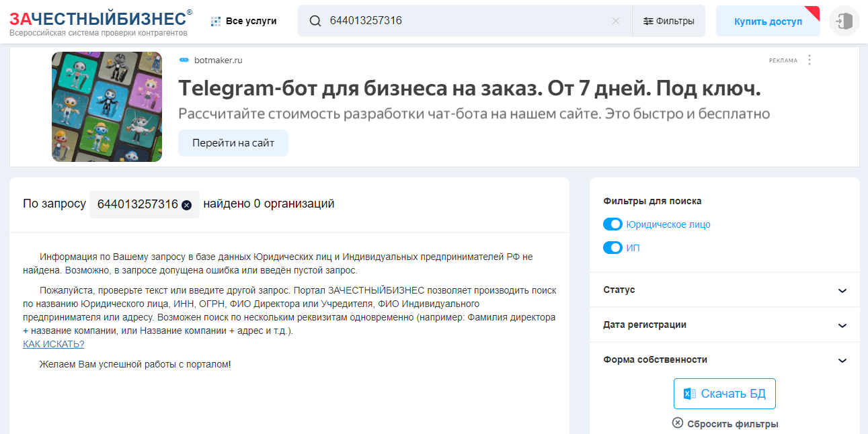
Task: Remove the 644013257316 query chip
Action: 186,205
